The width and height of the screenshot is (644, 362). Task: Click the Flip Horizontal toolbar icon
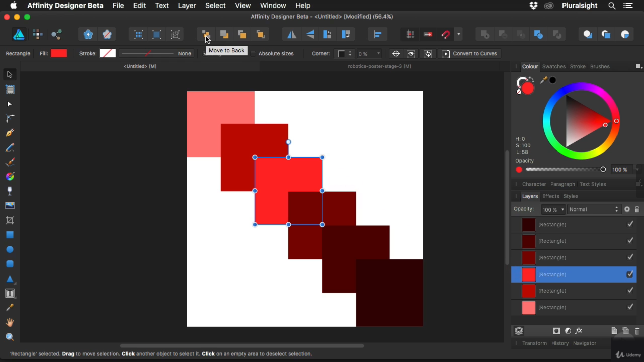[x=291, y=34]
